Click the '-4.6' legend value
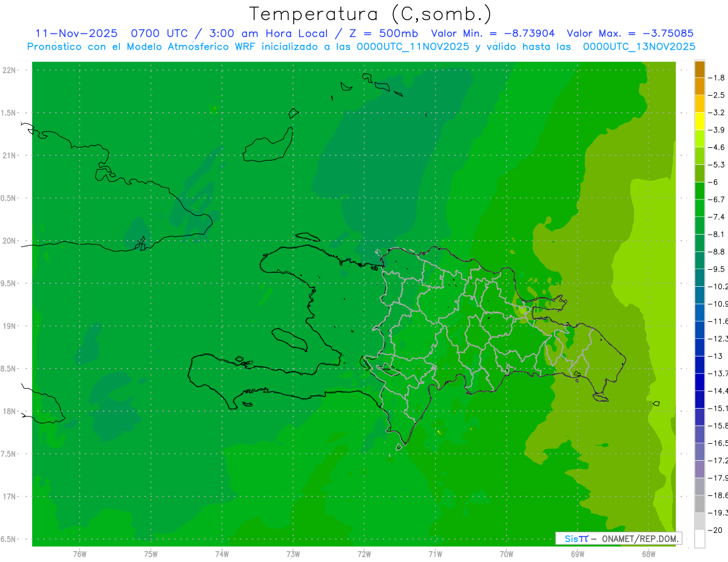The image size is (728, 562). point(716,147)
